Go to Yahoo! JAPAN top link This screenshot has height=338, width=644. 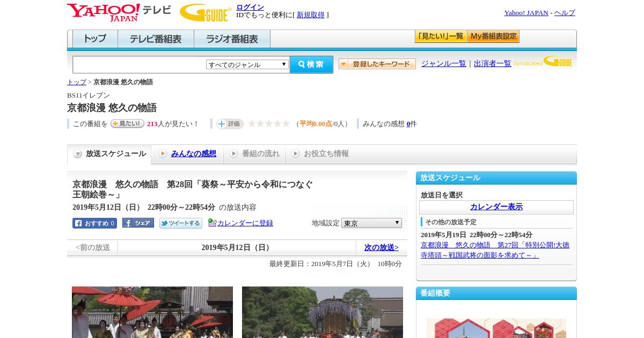pos(526,13)
